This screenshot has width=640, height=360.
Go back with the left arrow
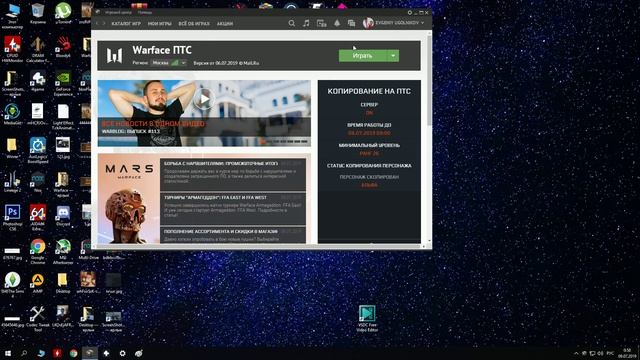[x=97, y=23]
